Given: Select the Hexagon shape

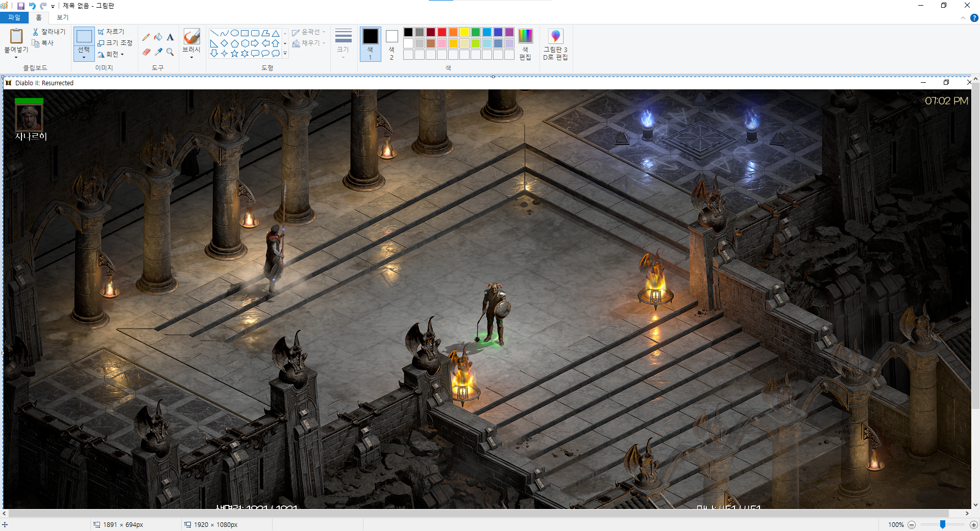Looking at the screenshot, I should [x=245, y=43].
